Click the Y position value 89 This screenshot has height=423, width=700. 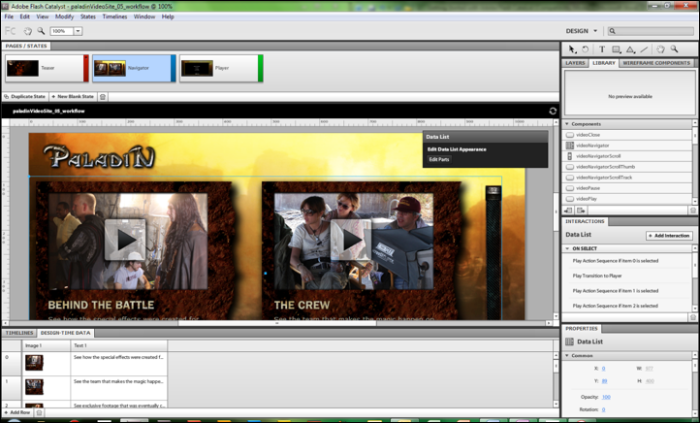604,381
